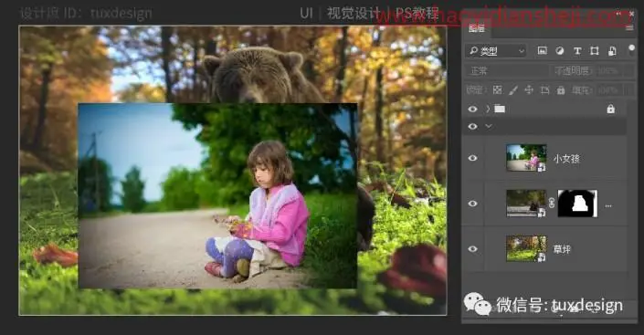The width and height of the screenshot is (644, 335).
Task: Filter for smart objects icon
Action: pos(612,51)
